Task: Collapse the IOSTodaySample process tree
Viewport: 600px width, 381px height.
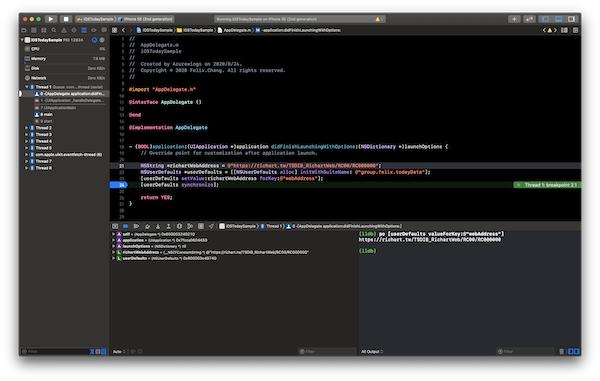Action: click(x=22, y=40)
